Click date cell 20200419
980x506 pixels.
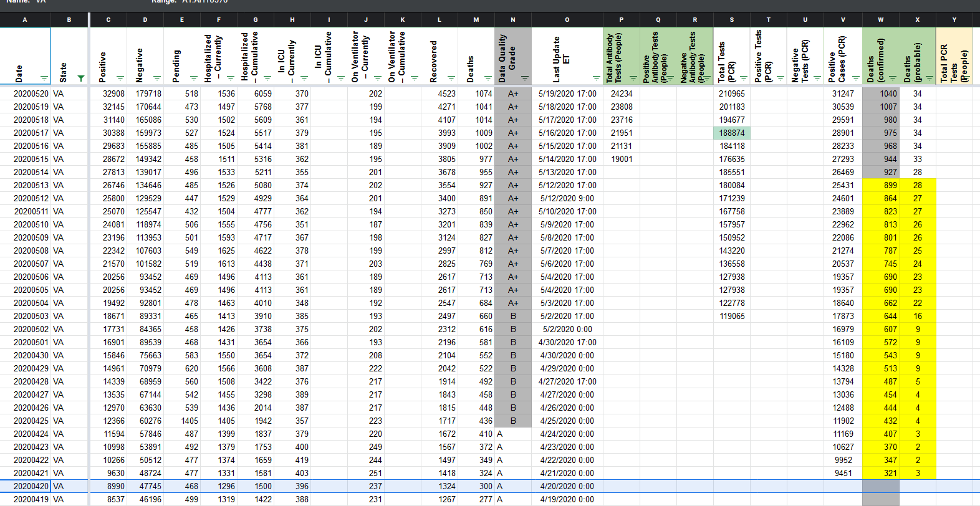click(x=25, y=499)
